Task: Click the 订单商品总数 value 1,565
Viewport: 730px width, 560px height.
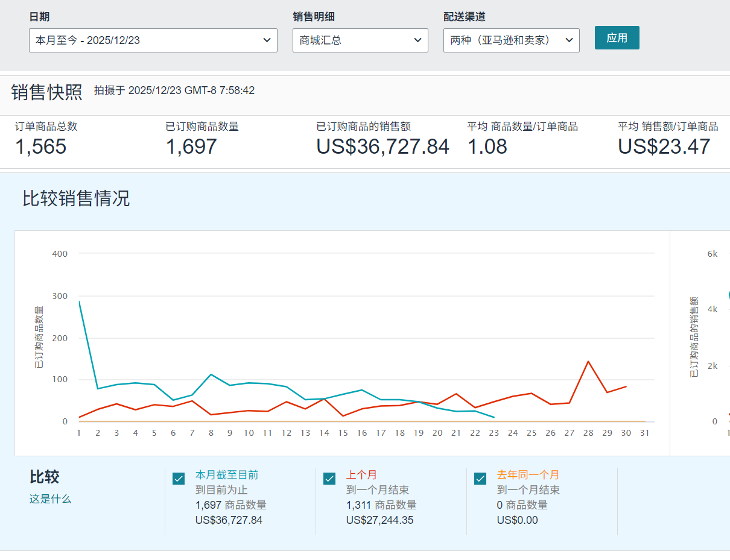Action: pos(40,146)
